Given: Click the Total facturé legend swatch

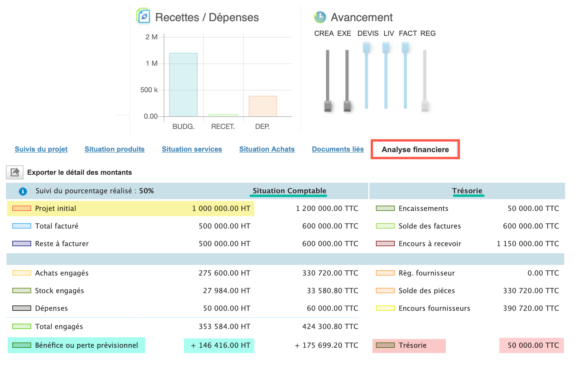Looking at the screenshot, I should tap(22, 226).
